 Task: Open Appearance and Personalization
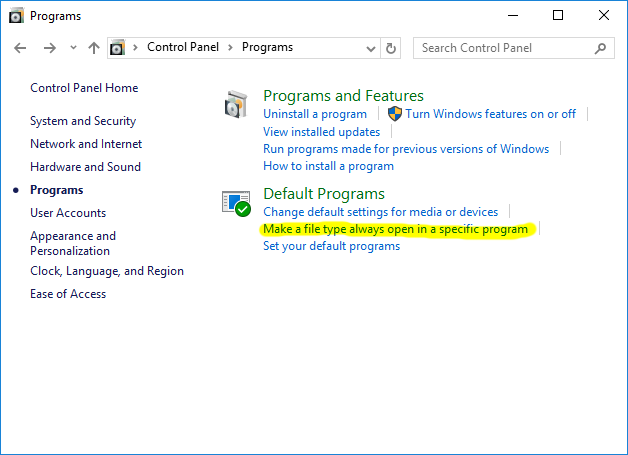[x=73, y=244]
